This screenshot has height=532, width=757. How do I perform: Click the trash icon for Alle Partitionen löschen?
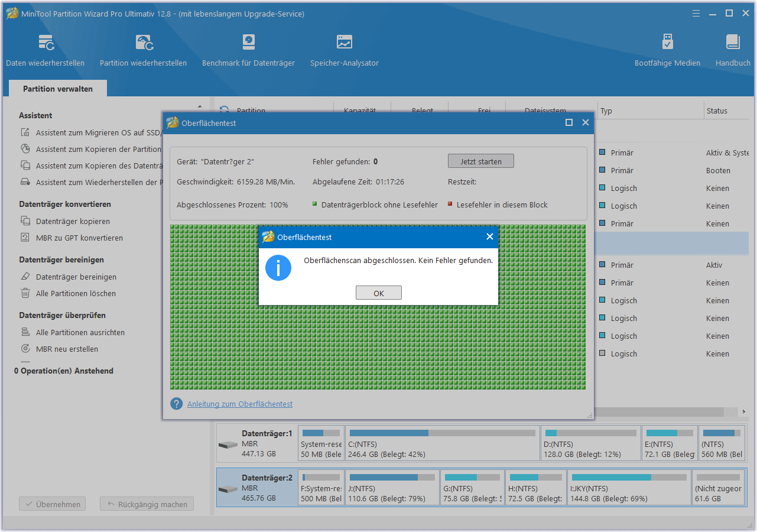coord(25,293)
